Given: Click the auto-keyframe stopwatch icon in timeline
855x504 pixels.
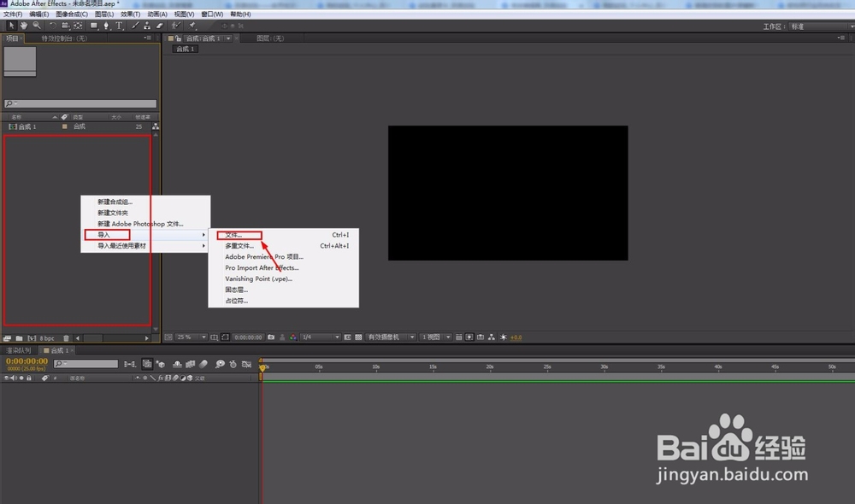Looking at the screenshot, I should click(233, 364).
